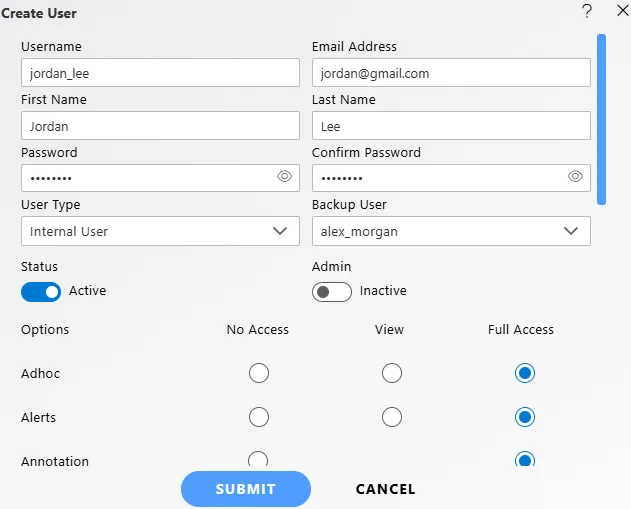Click the Last Name text field

[x=451, y=126]
